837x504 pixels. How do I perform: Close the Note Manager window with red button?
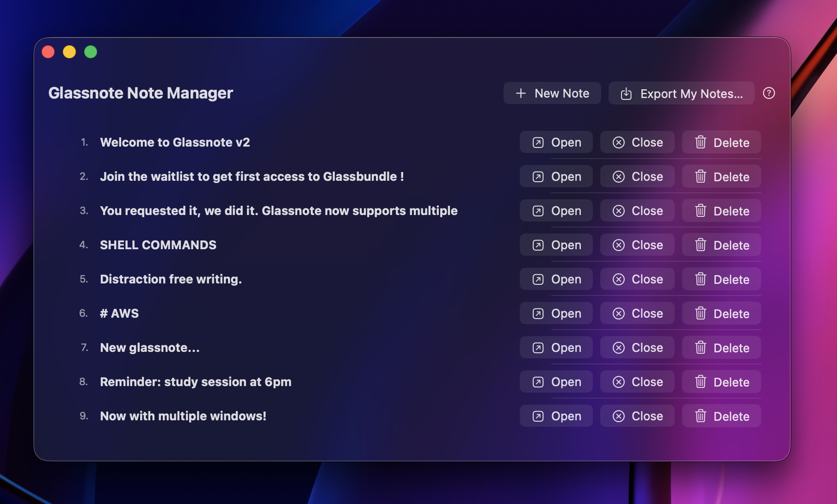48,52
